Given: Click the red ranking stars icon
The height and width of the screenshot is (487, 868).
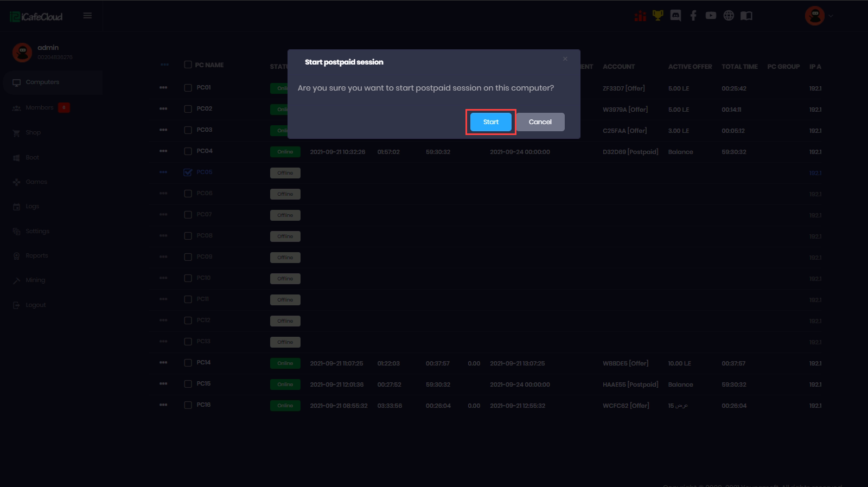Looking at the screenshot, I should [x=640, y=16].
